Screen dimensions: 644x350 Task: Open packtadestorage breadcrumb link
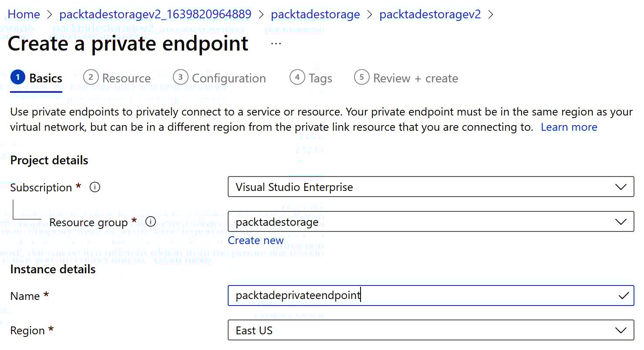click(x=315, y=14)
